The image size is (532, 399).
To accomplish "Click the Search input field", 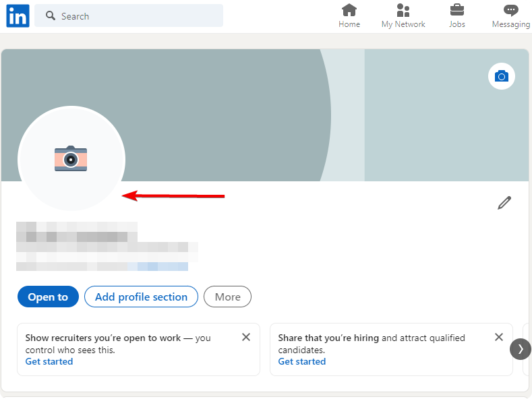I will [135, 16].
